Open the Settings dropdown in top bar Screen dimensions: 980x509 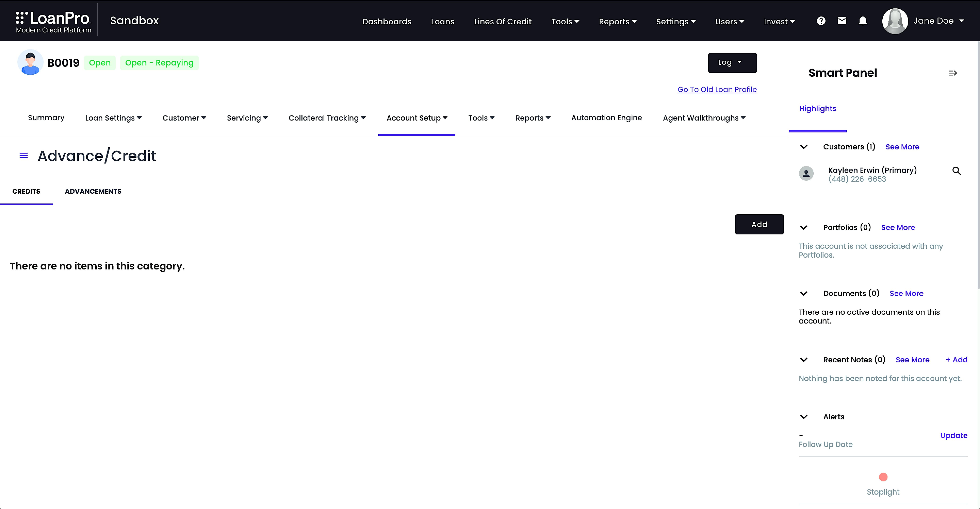[676, 22]
